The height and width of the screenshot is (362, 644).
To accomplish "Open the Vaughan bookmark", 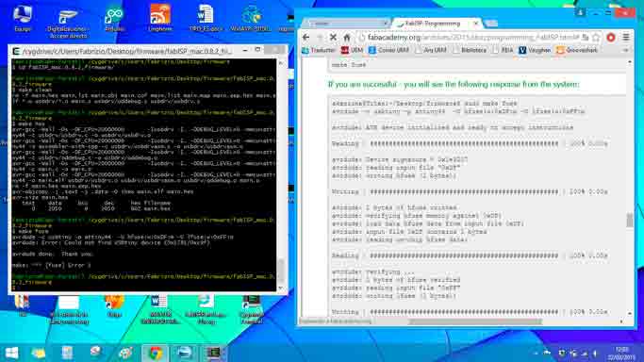I will point(535,50).
